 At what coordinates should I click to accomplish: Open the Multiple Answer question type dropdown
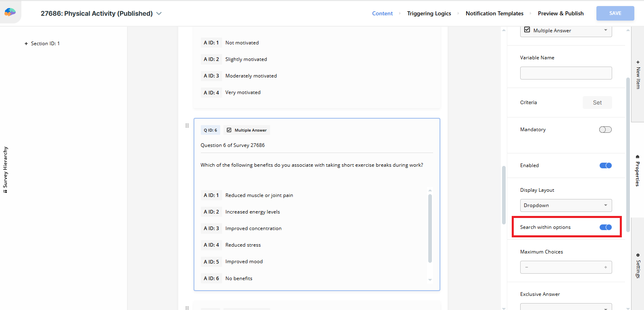click(x=566, y=31)
